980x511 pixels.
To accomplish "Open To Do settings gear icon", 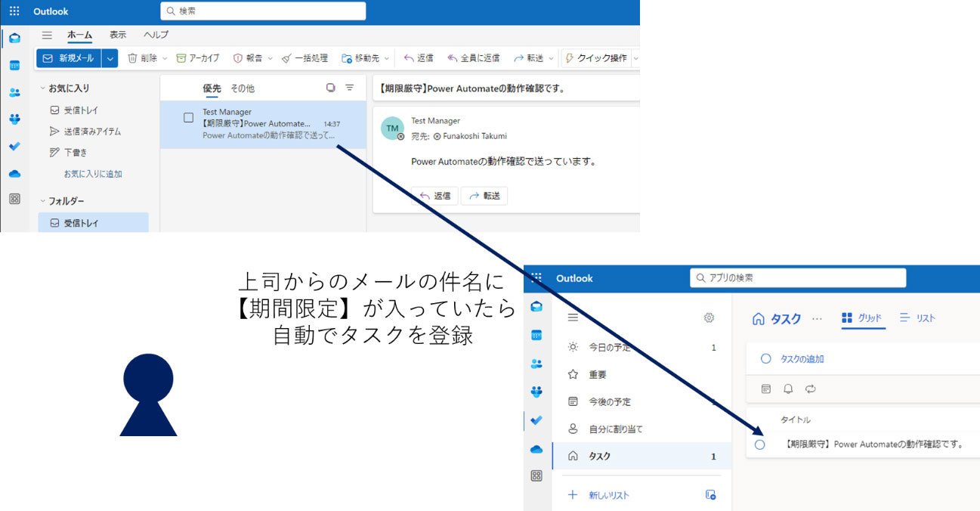I will point(709,317).
